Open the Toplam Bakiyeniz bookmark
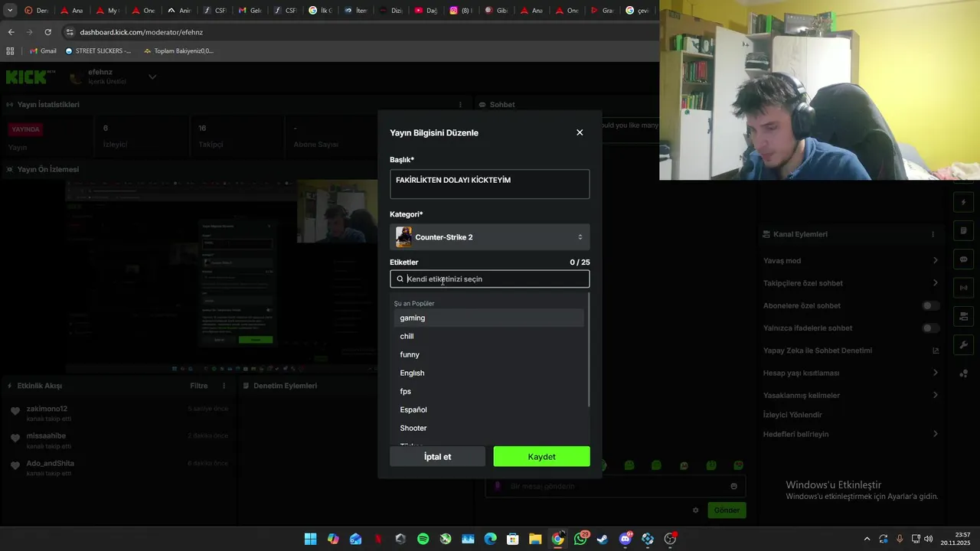The height and width of the screenshot is (551, 980). (178, 51)
